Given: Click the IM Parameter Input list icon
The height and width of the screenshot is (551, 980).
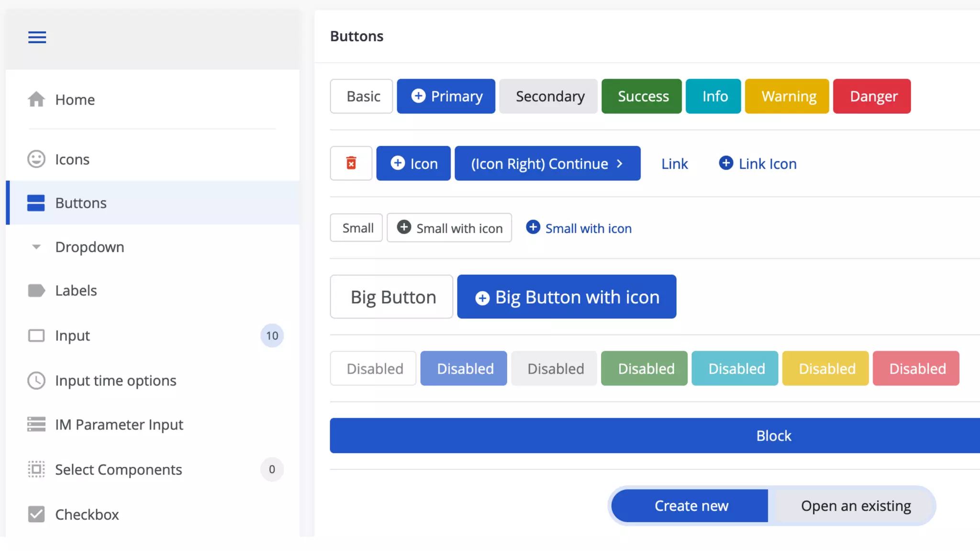Looking at the screenshot, I should pos(36,424).
